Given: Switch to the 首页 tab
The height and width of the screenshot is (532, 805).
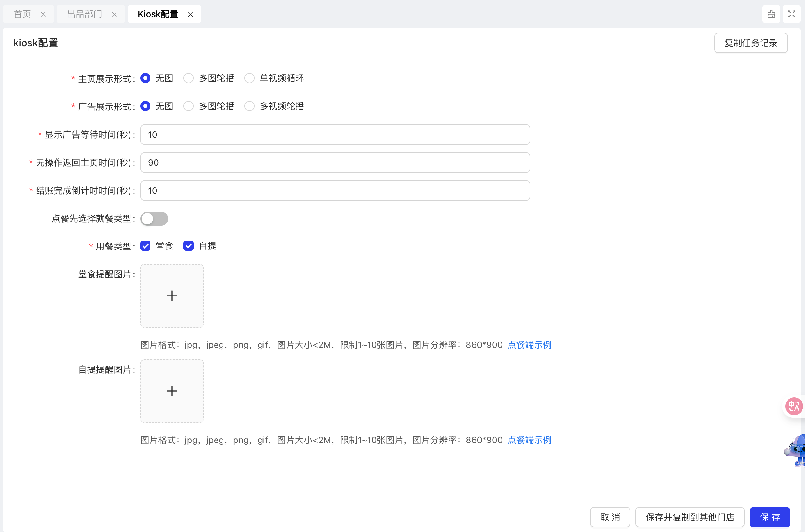Looking at the screenshot, I should click(23, 14).
